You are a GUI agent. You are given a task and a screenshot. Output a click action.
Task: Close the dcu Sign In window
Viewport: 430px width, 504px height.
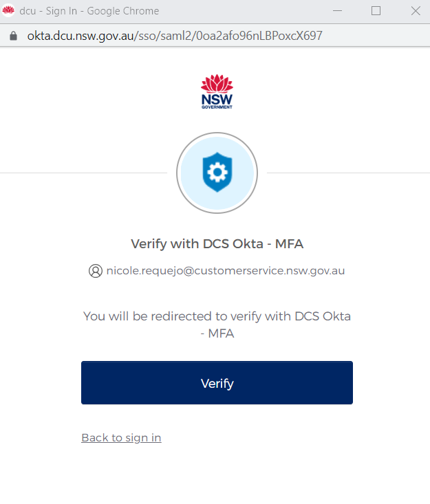(416, 10)
